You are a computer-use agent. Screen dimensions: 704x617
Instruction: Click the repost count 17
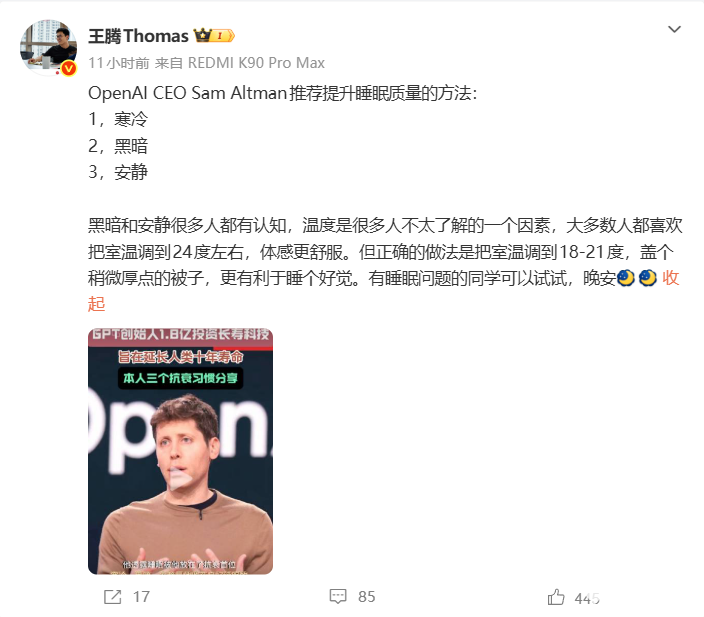tap(141, 597)
